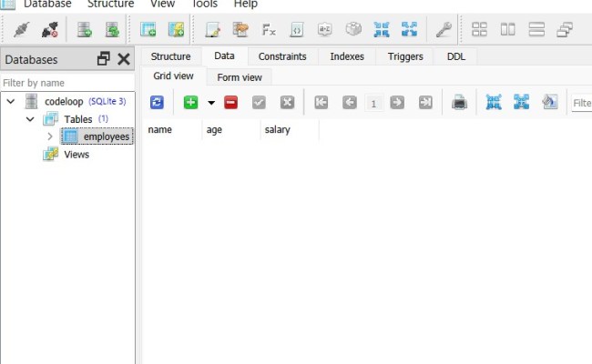Click the Disconnect from database icon
592x364 pixels.
pyautogui.click(x=50, y=29)
